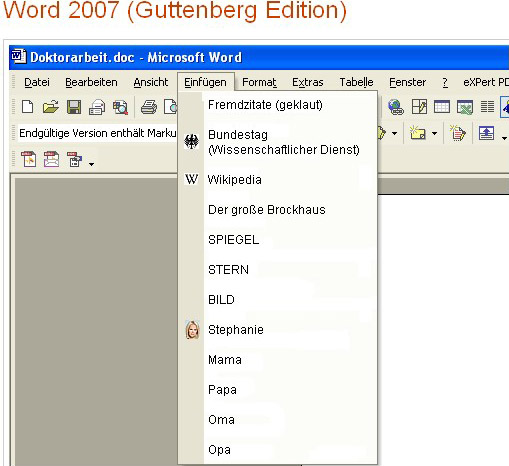The width and height of the screenshot is (509, 466).
Task: Click the Tables and Borders pencil icon
Action: pos(419,107)
